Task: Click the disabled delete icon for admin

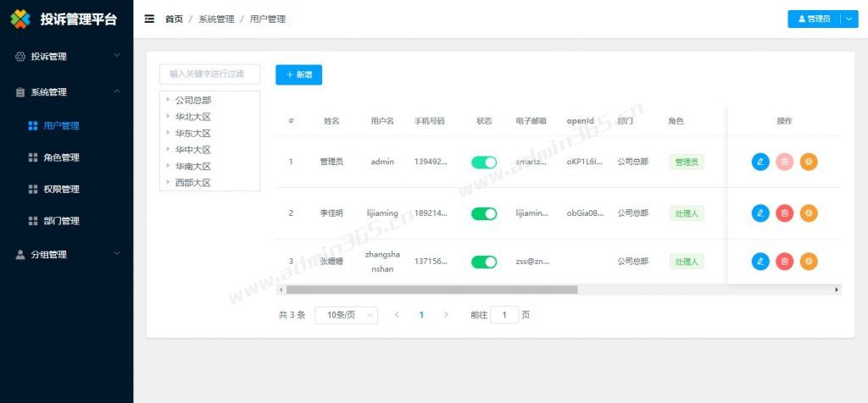Action: 784,162
